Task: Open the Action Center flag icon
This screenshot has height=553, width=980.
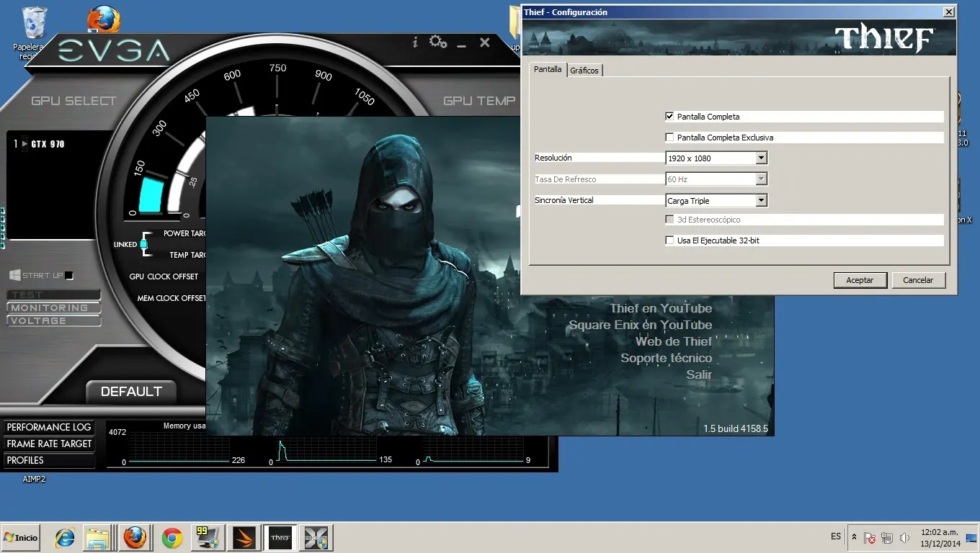Action: [870, 538]
